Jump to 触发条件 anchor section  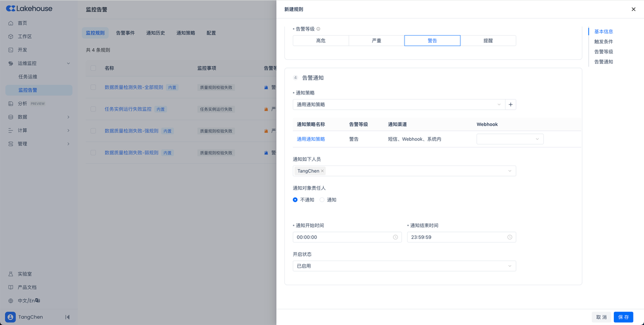coord(603,42)
